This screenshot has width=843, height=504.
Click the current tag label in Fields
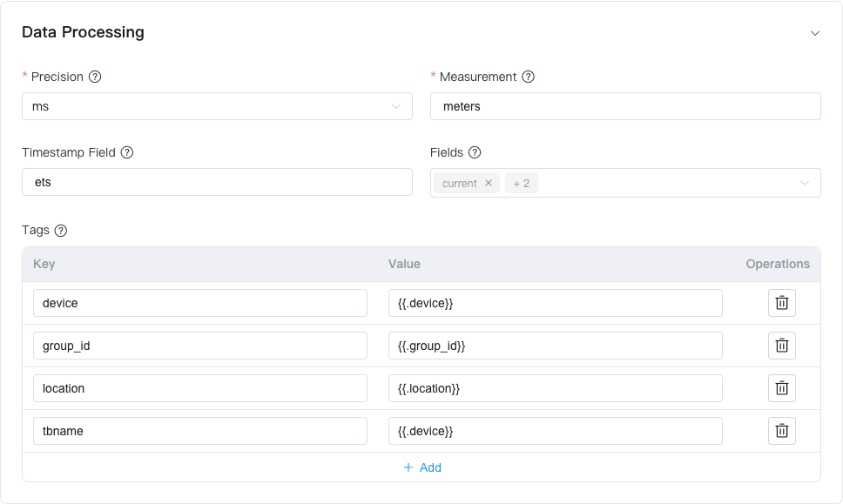click(x=460, y=183)
